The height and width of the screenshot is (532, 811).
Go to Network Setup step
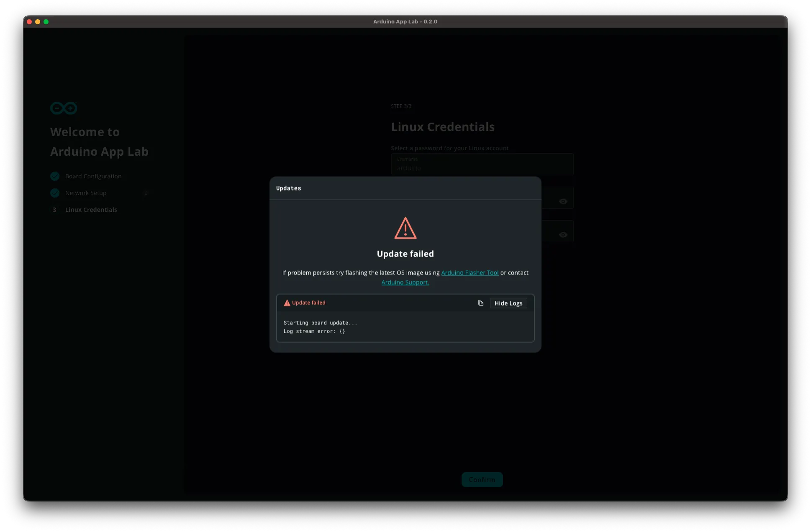[86, 193]
